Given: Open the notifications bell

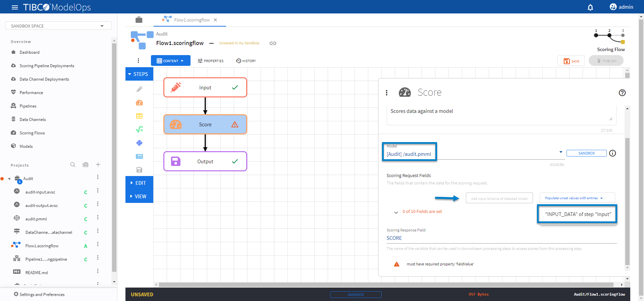Looking at the screenshot, I should [590, 7].
